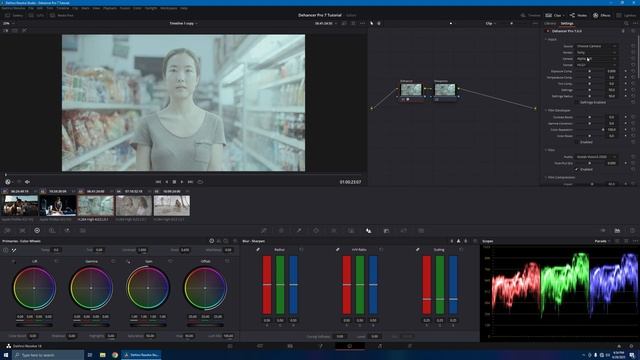Toggle the Nodes panel button
Viewport: 640px width, 360px height.
pos(578,15)
